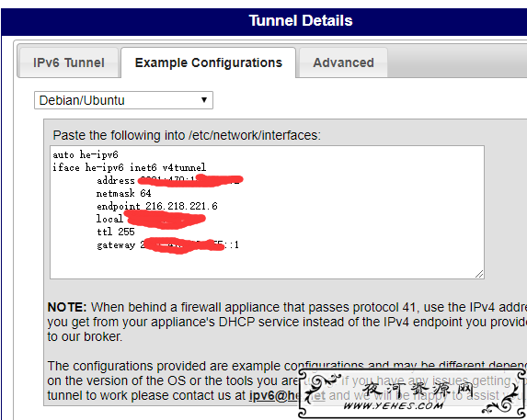Click the 'netmask 64' line
527x420 pixels.
123,193
